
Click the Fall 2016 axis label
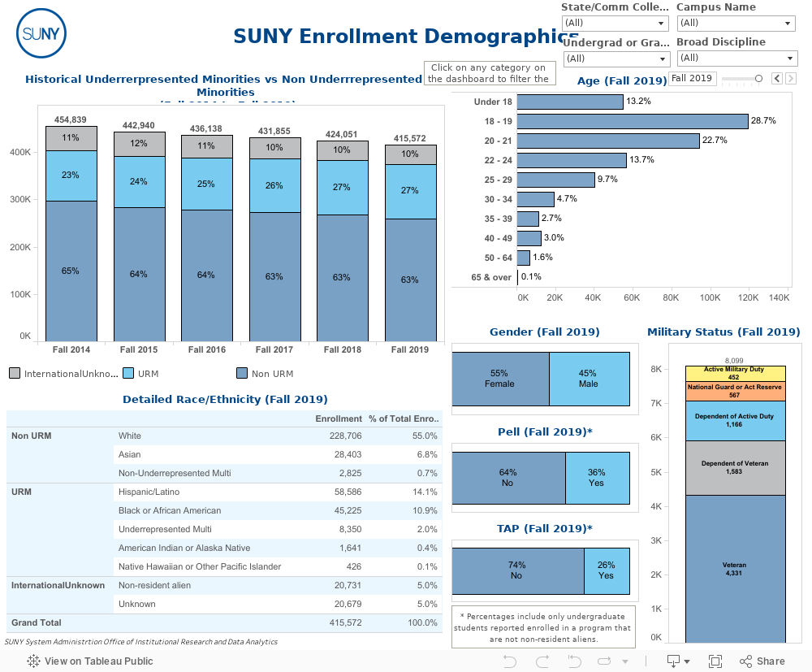point(206,349)
